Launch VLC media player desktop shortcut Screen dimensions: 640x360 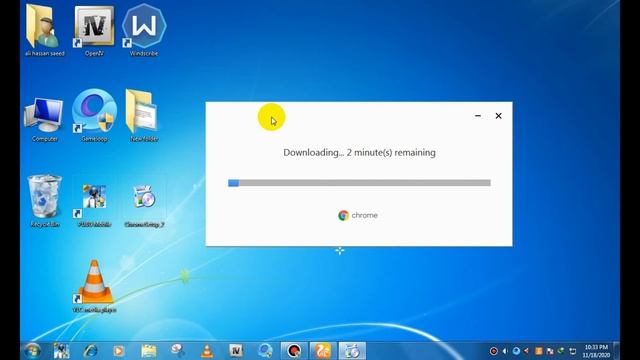click(x=94, y=286)
